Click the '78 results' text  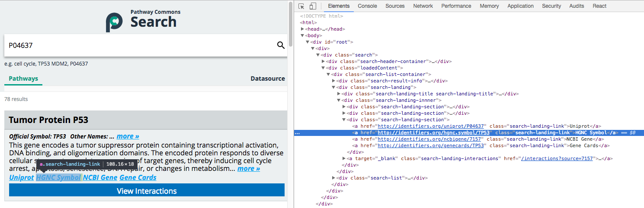[x=16, y=99]
